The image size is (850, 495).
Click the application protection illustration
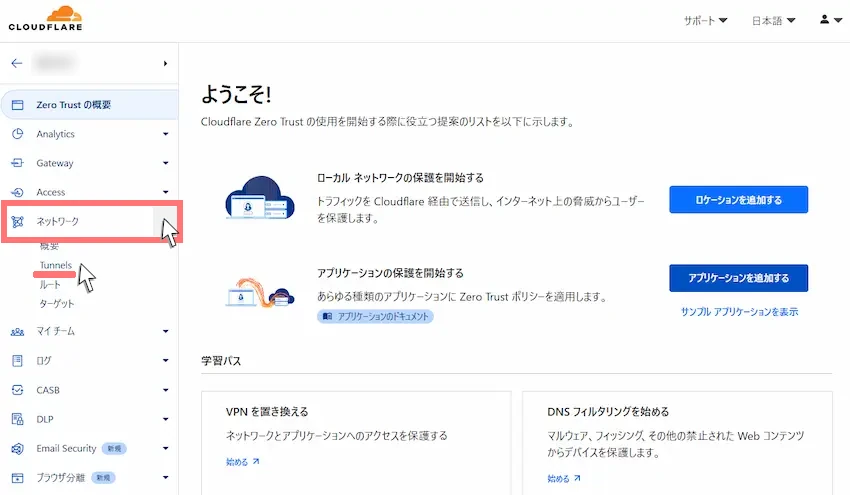point(260,293)
